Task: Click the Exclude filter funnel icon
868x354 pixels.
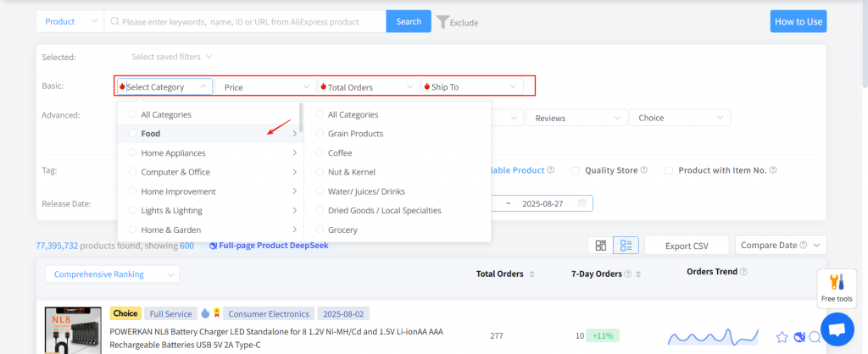Action: (x=442, y=21)
